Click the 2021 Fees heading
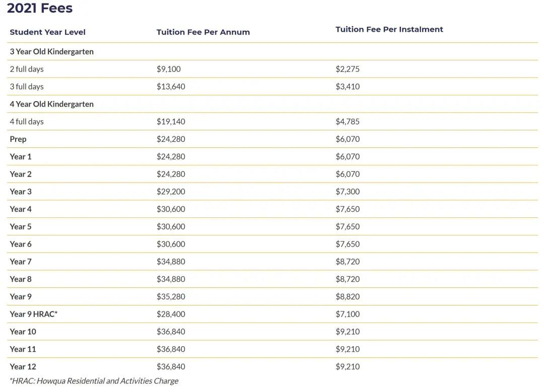Viewport: 544px width, 392px height. (x=40, y=9)
